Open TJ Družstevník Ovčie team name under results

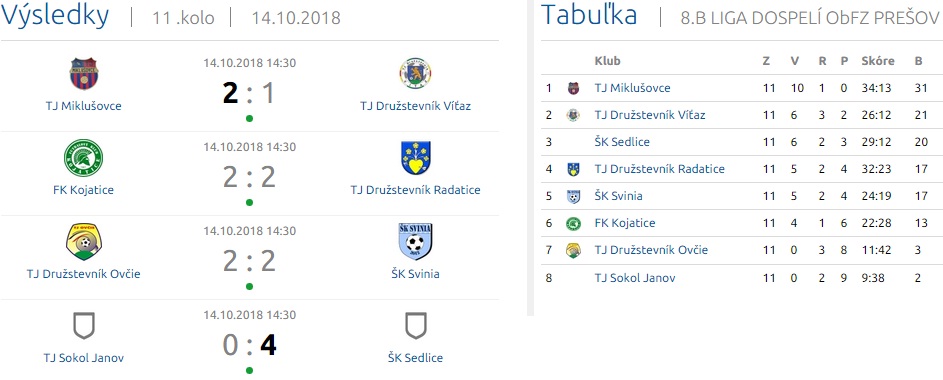[x=84, y=274]
